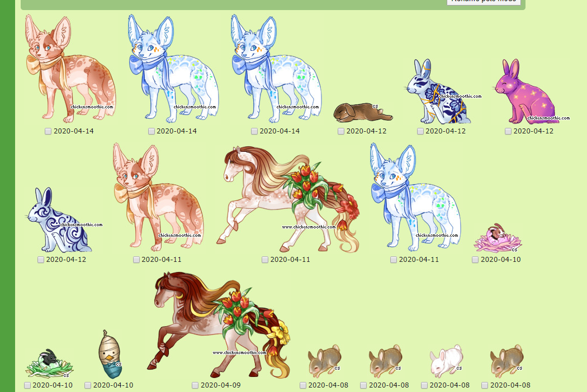Check the box under the bandaged duck egg pet
Screen dimensions: 587x392
coord(88,385)
